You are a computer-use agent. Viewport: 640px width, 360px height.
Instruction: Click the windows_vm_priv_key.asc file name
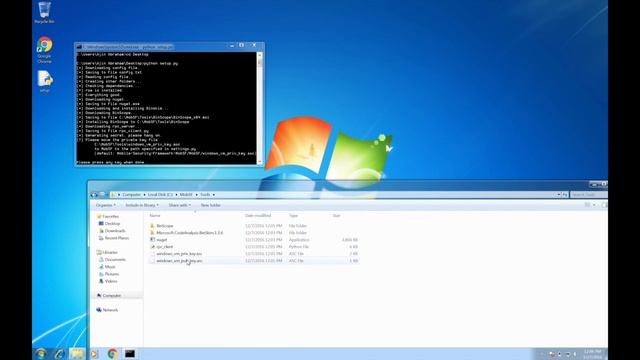(x=179, y=253)
